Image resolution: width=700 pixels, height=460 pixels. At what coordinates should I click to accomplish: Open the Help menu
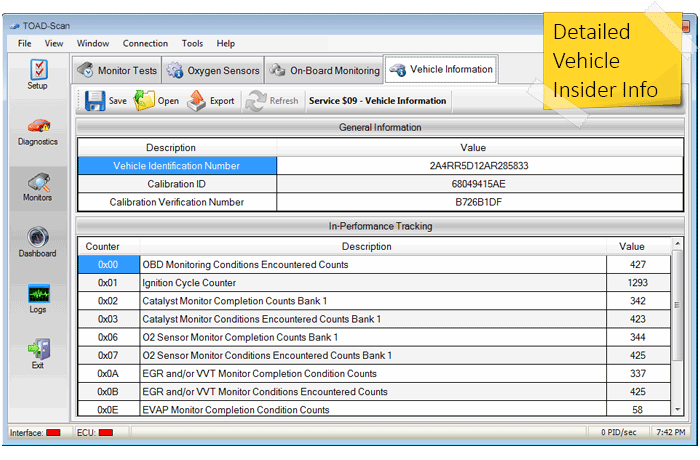click(x=226, y=43)
